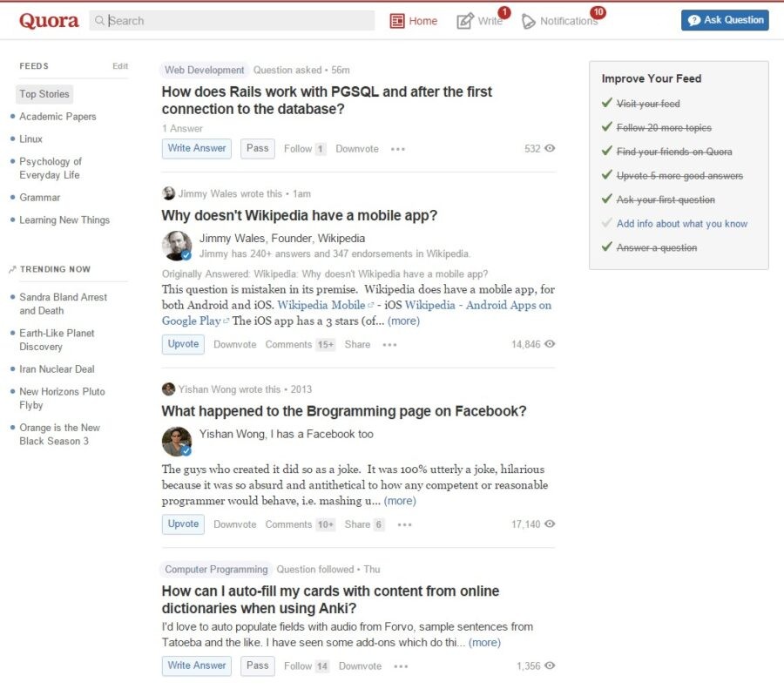Share Jimmy Wales' Wikipedia answer
Screen dimensions: 784x689
[x=357, y=345]
